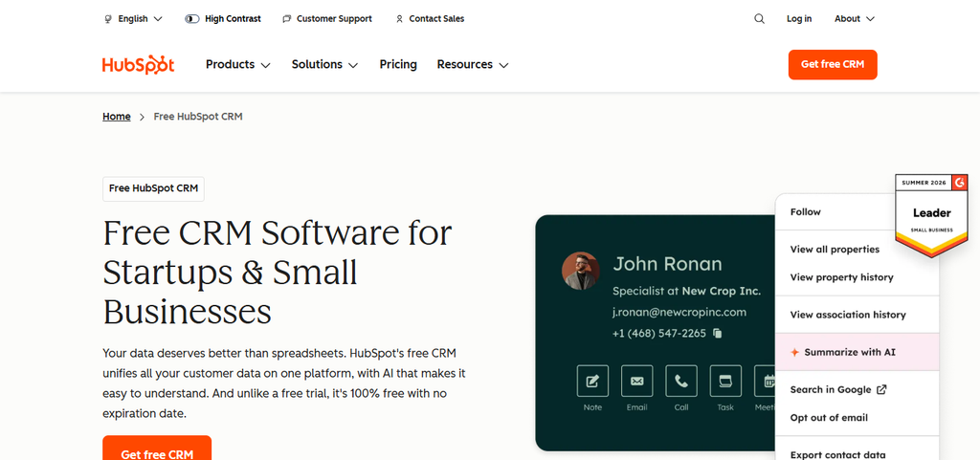Toggle the High Contrast switch

(191, 19)
